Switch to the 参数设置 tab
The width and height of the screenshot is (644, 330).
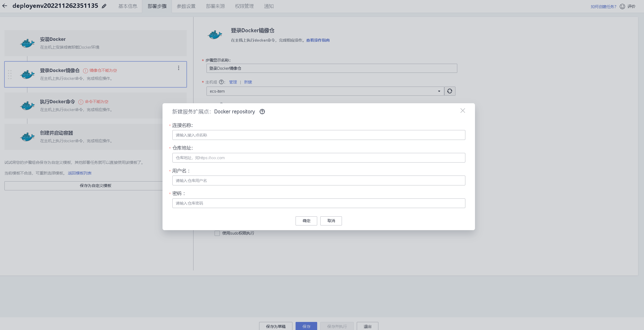pos(186,6)
